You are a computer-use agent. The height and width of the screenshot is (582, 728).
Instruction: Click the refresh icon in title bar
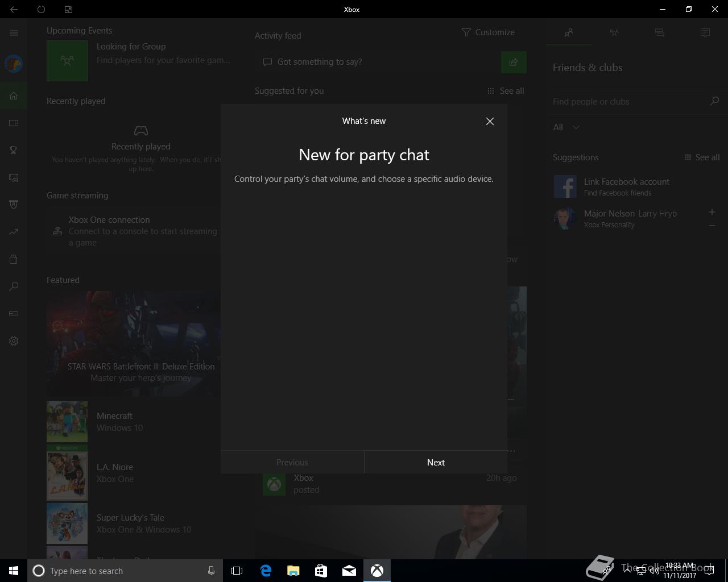pyautogui.click(x=41, y=9)
